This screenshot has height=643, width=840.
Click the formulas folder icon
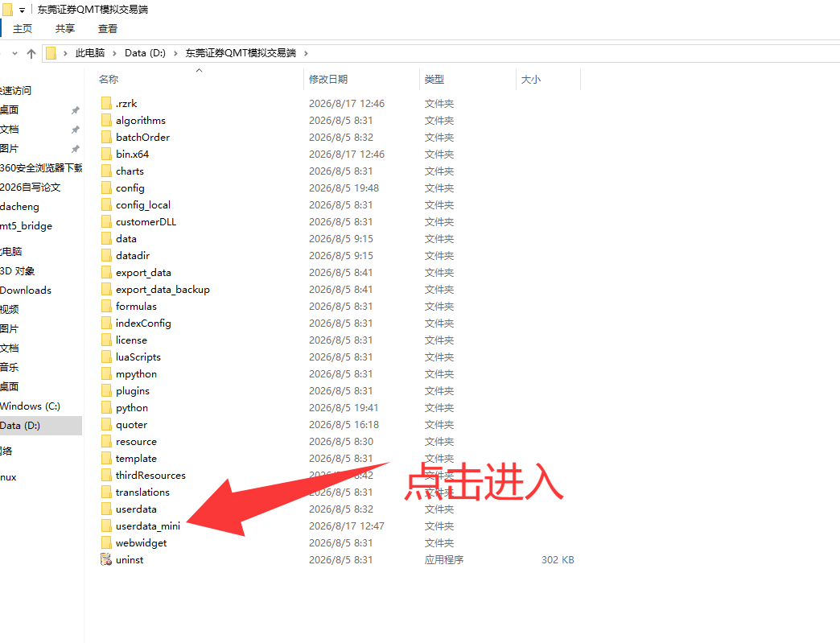(106, 306)
